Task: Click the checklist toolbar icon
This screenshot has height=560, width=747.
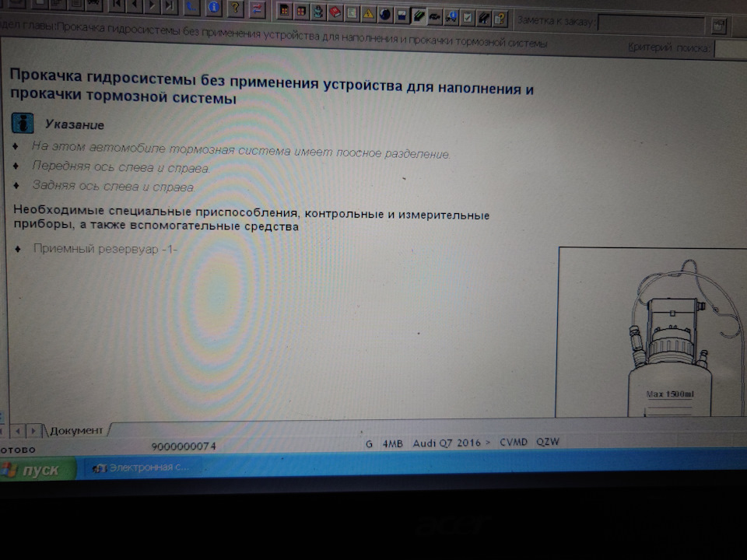Action: (x=468, y=18)
